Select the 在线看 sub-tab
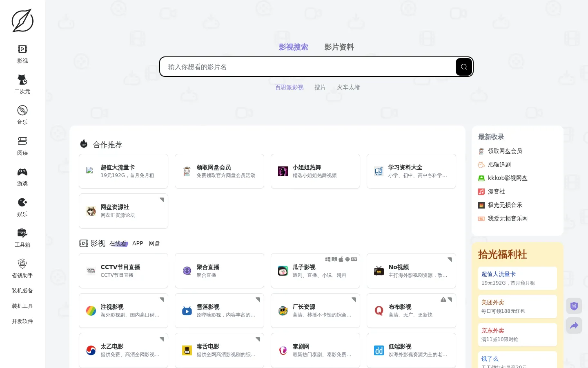The image size is (588, 368). click(x=118, y=243)
